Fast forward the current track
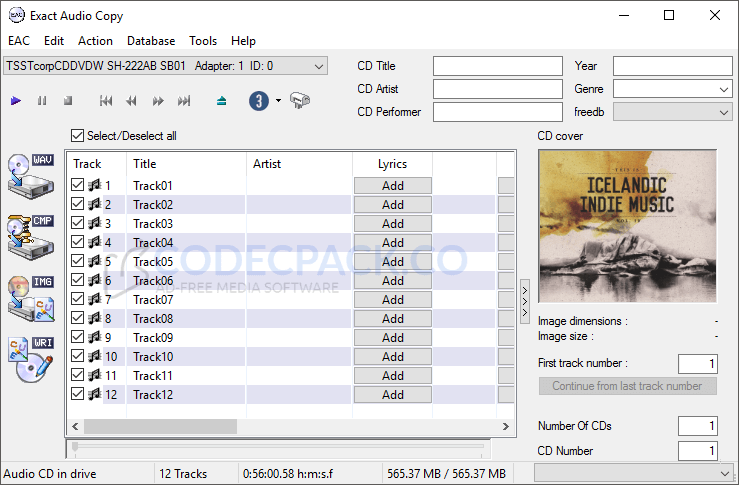Image resolution: width=739 pixels, height=485 pixels. click(158, 101)
